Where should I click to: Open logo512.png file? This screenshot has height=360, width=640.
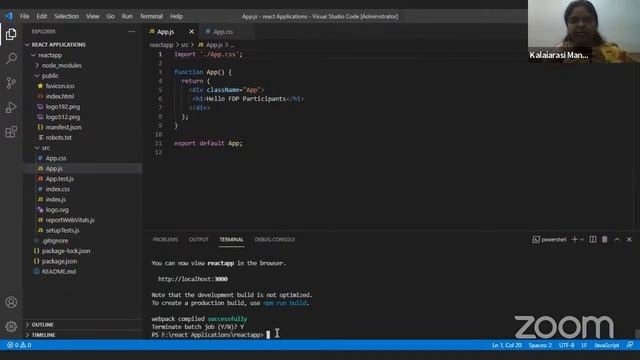(x=62, y=117)
